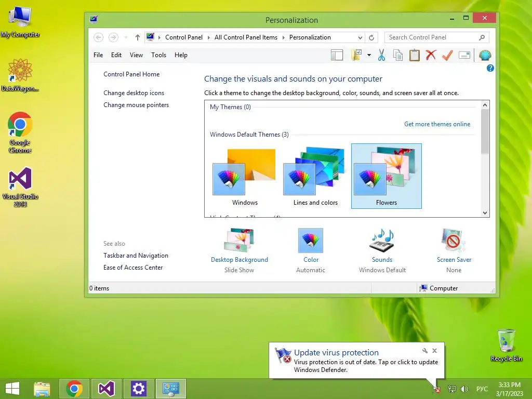Viewport: 532px width, 399px height.
Task: Click the search magnifier icon
Action: pyautogui.click(x=482, y=37)
